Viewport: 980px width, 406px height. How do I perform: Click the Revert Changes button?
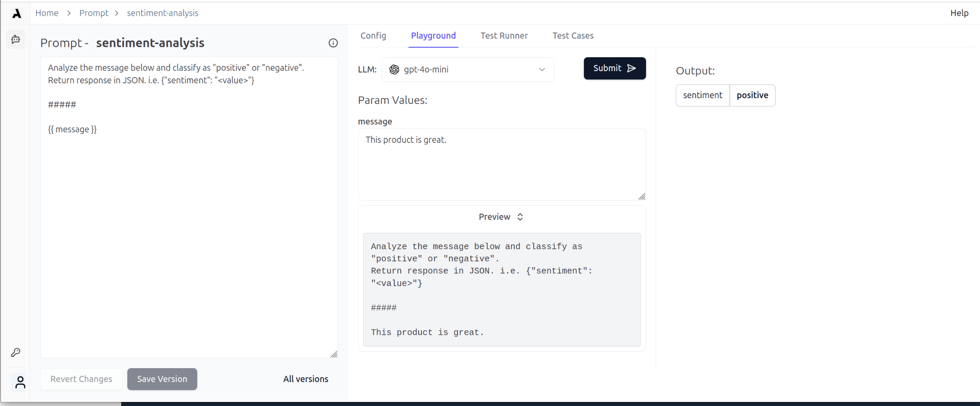81,379
